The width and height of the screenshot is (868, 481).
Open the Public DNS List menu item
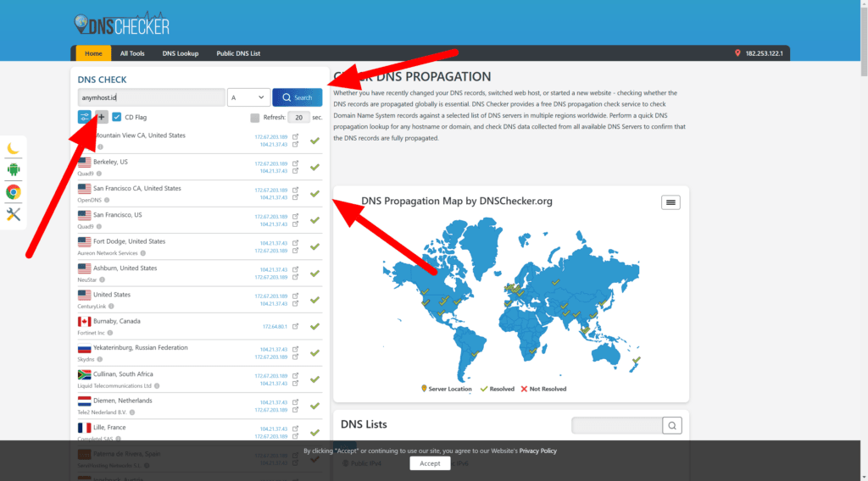[238, 53]
